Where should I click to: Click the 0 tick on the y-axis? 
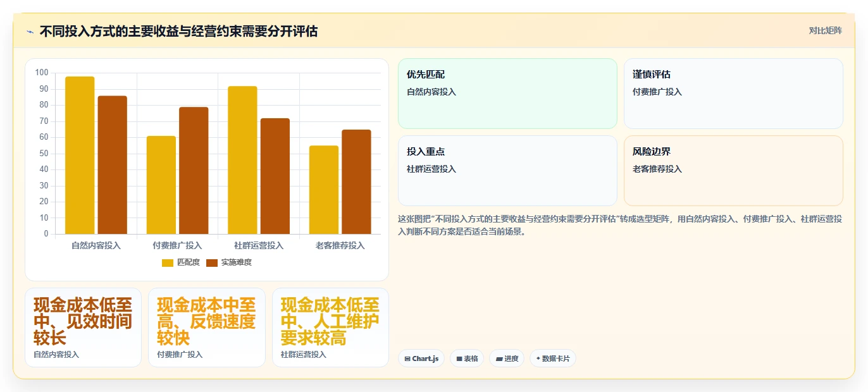(46, 234)
